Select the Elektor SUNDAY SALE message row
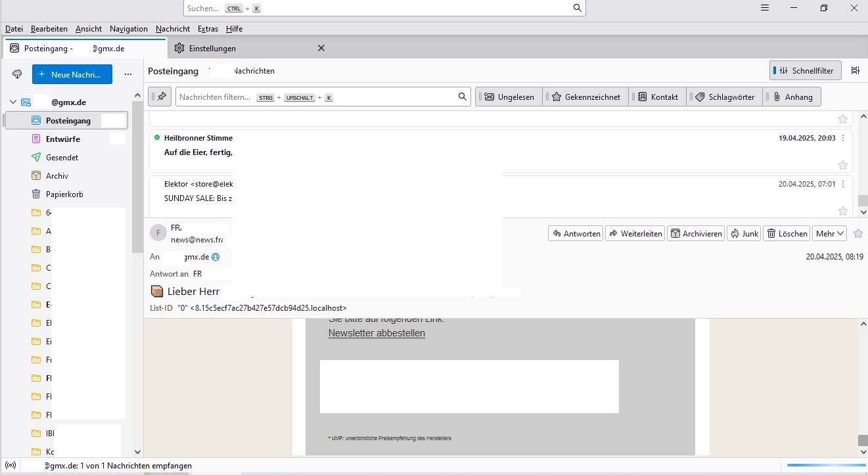This screenshot has height=475, width=868. pos(501,196)
